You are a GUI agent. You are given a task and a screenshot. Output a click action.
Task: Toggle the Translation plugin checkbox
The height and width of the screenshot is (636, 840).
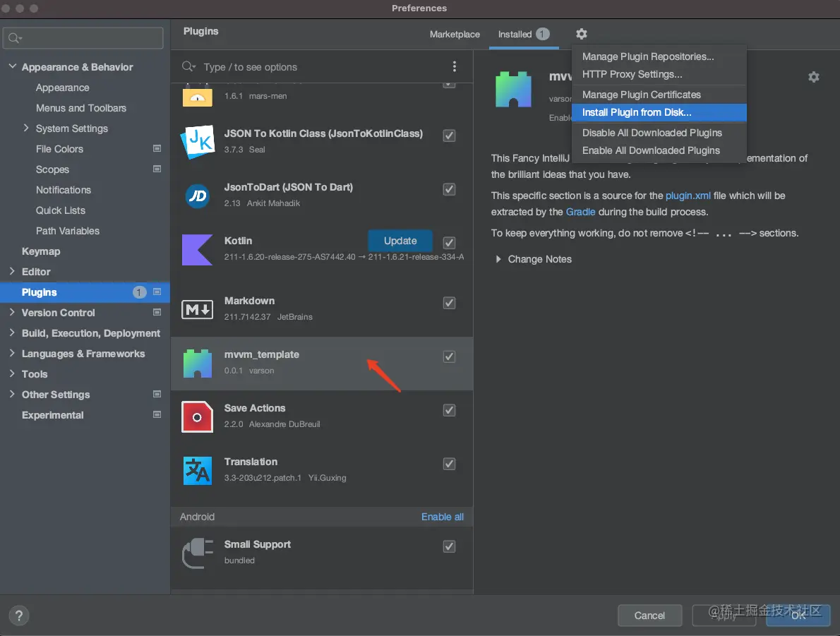click(x=449, y=464)
